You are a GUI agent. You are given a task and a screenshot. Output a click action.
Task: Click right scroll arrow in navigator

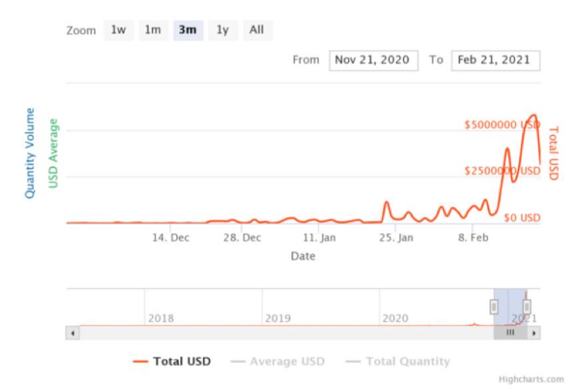(x=534, y=333)
